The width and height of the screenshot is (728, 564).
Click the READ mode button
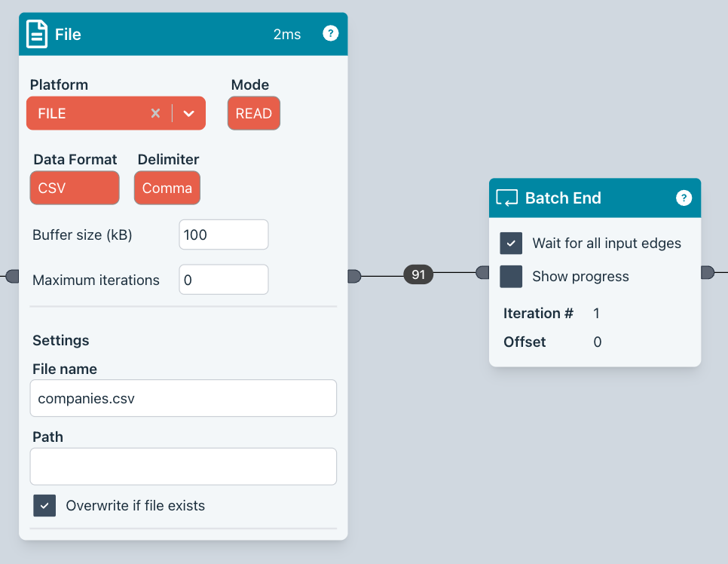[x=254, y=113]
